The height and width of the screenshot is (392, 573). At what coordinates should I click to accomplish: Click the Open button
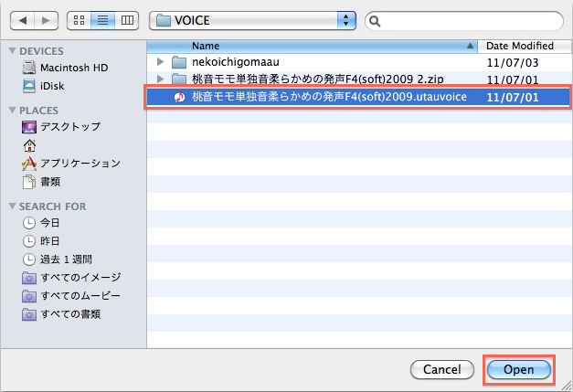519,369
